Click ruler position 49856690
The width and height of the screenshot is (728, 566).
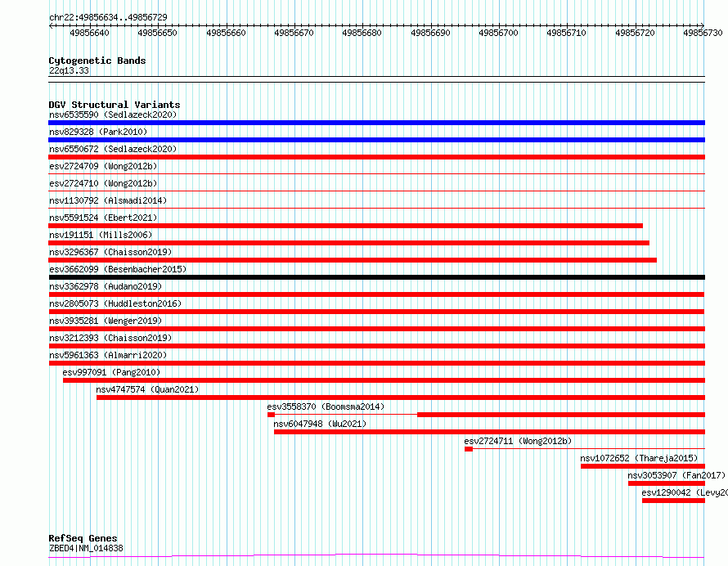pos(430,33)
